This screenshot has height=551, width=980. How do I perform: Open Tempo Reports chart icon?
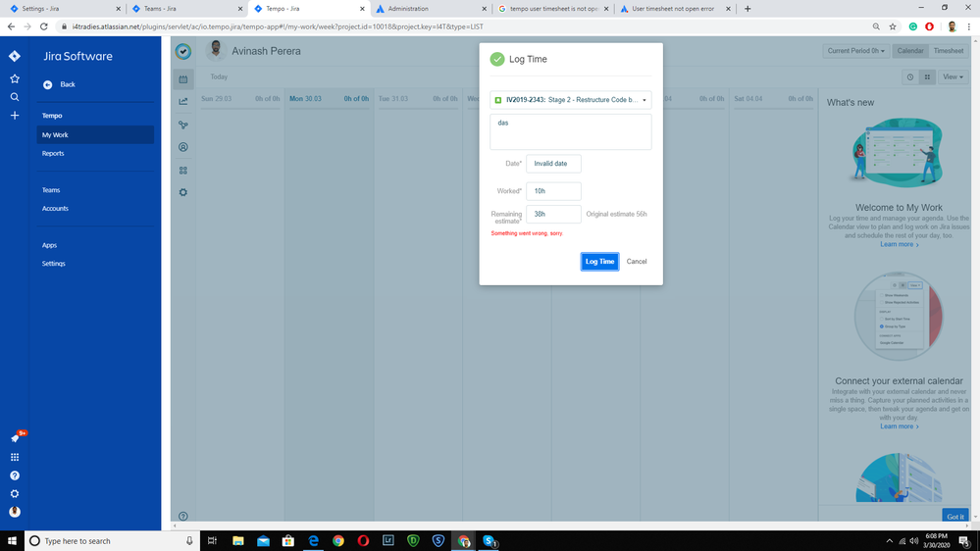[183, 102]
